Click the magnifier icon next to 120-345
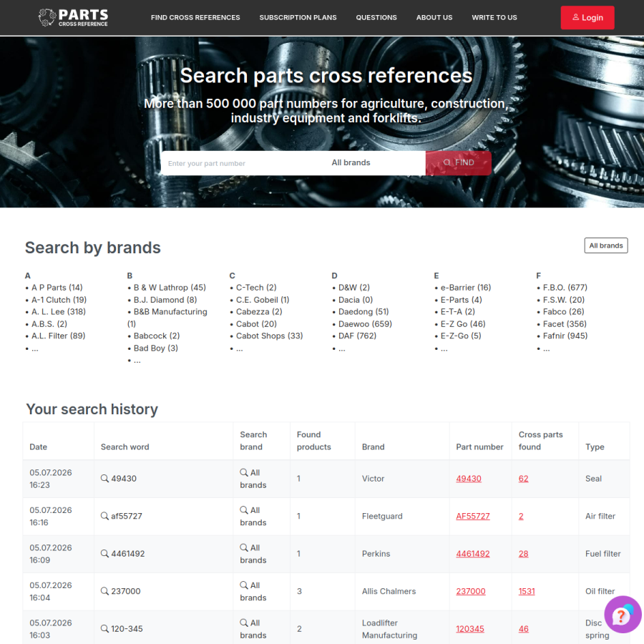This screenshot has height=644, width=644. (x=104, y=629)
